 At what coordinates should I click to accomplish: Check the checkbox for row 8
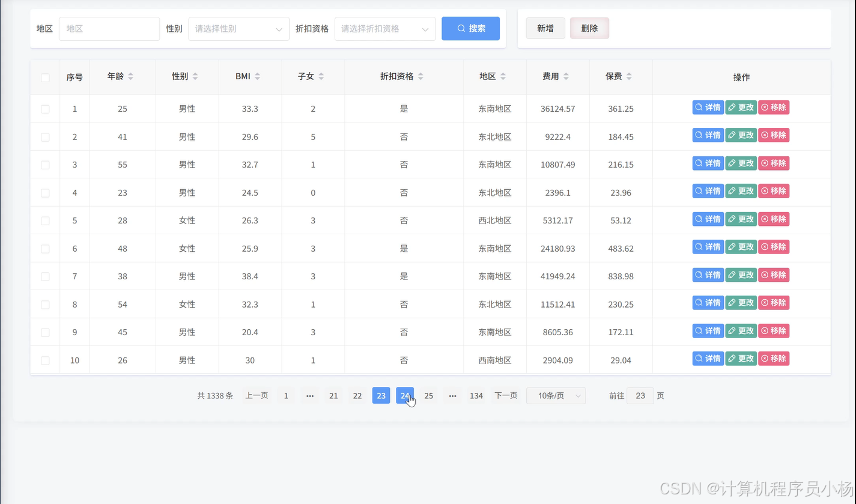pyautogui.click(x=45, y=305)
